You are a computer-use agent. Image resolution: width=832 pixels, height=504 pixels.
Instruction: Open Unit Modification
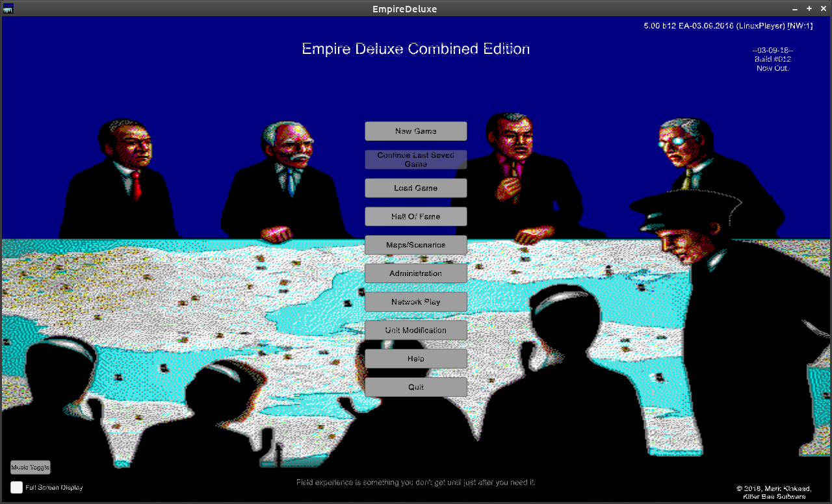coord(416,330)
